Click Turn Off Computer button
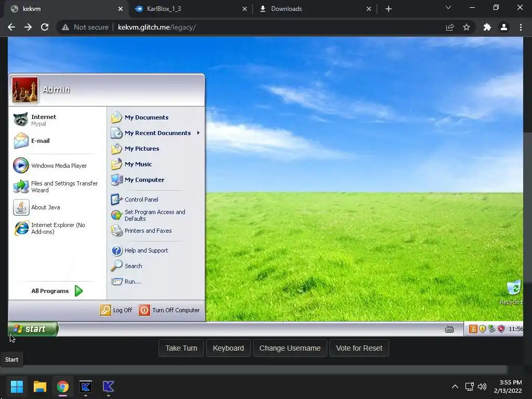 (169, 310)
